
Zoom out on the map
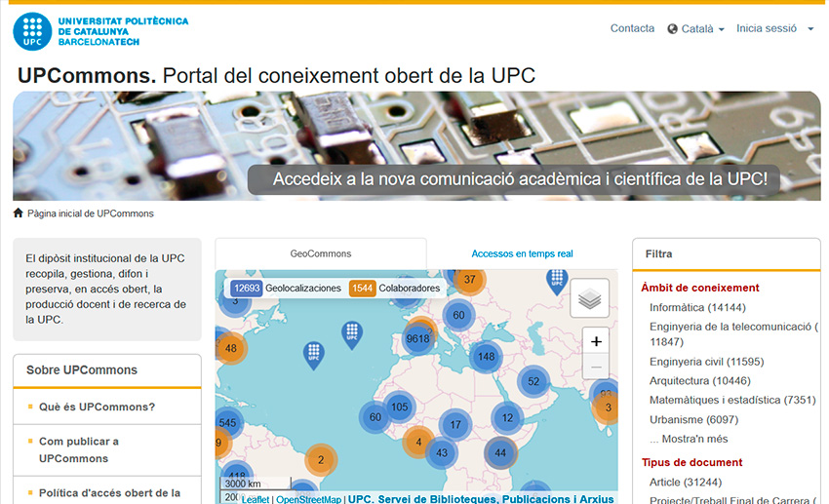(596, 368)
